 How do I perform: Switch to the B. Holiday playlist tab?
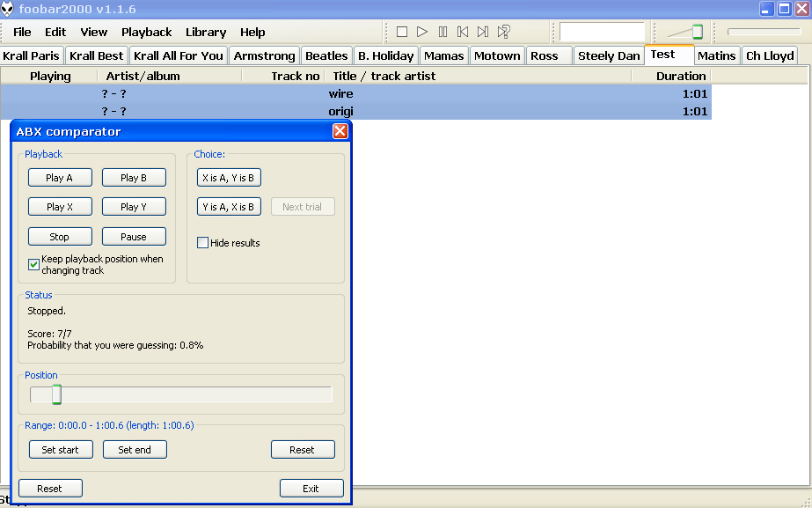click(x=386, y=55)
